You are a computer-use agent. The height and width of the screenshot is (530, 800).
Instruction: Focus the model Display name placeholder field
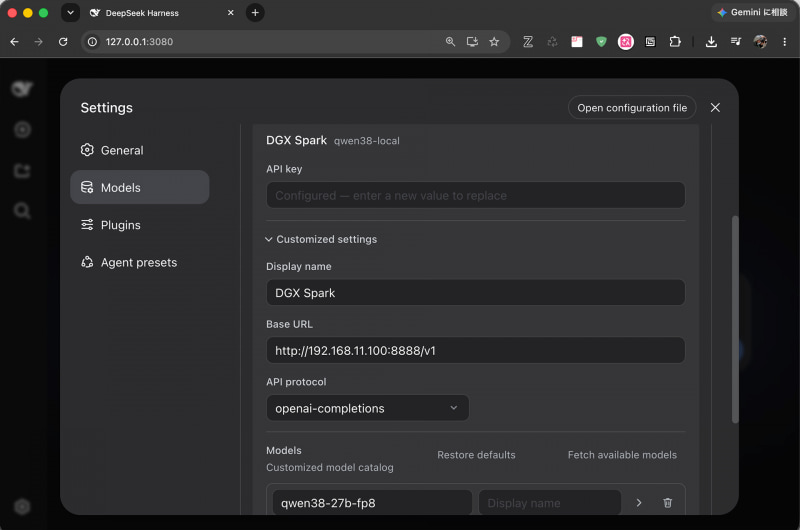(x=549, y=503)
